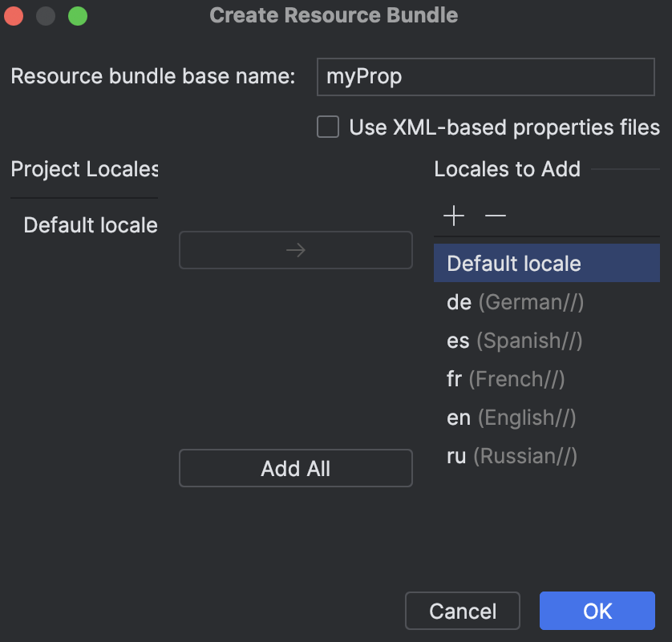The height and width of the screenshot is (642, 672).
Task: Click the green zoom traffic light
Action: coord(77,15)
